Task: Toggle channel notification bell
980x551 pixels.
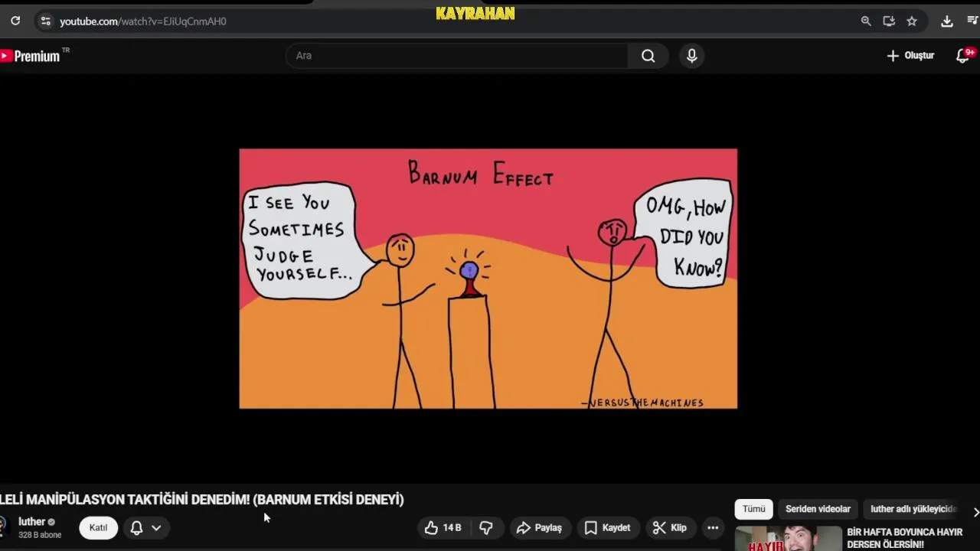Action: pos(136,527)
